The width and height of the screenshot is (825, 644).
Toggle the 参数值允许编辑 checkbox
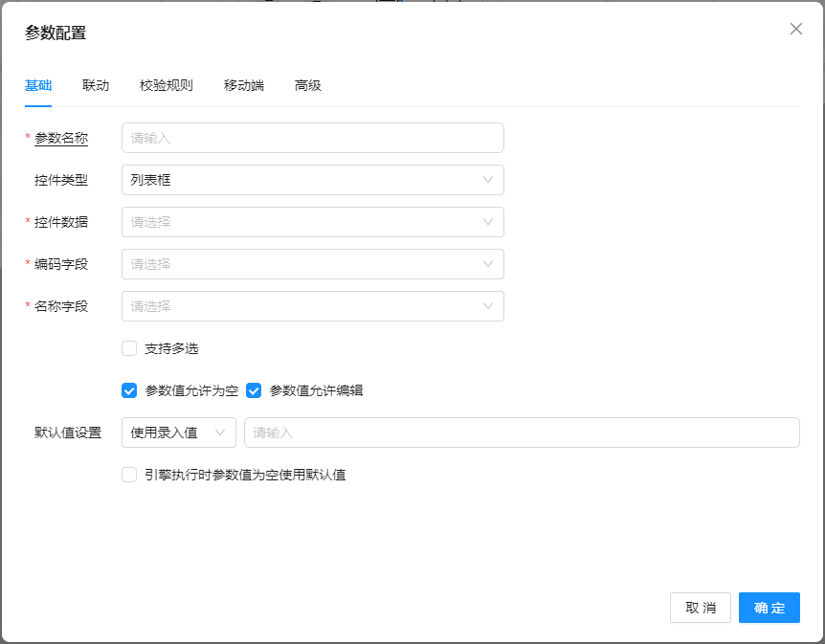pos(254,390)
